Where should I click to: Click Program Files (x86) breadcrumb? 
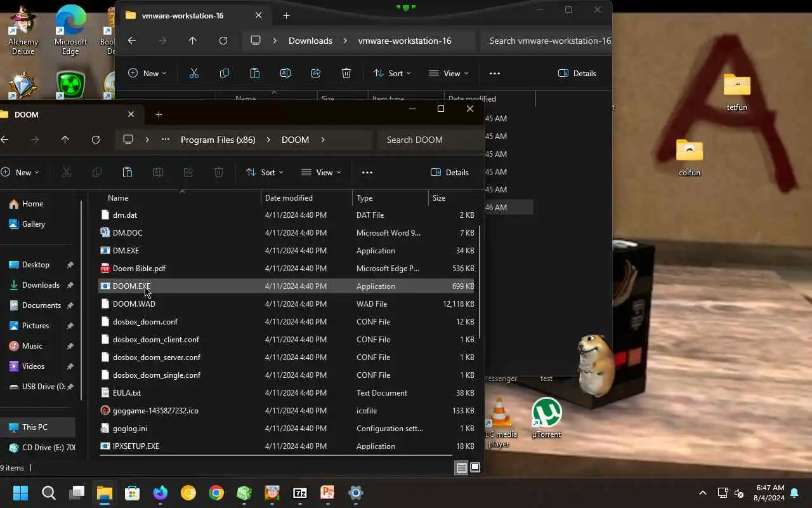pos(218,140)
